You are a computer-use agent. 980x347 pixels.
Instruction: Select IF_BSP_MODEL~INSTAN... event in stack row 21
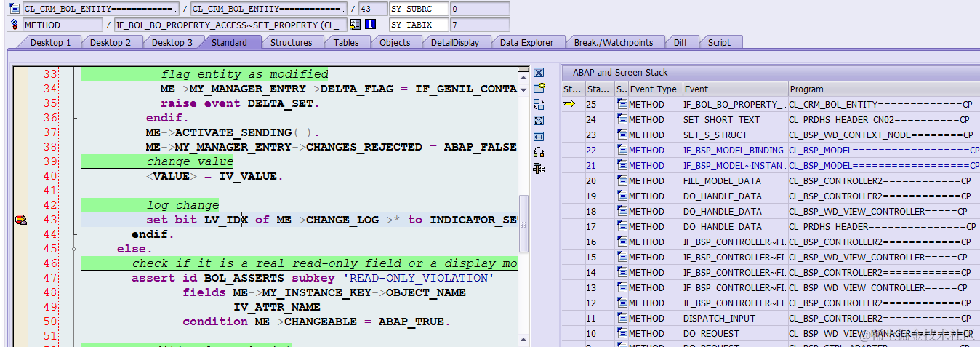[734, 166]
